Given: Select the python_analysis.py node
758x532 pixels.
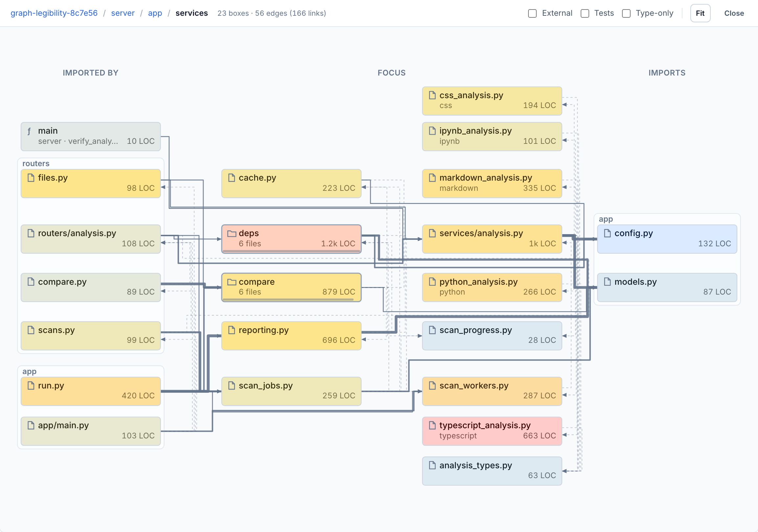Looking at the screenshot, I should (x=492, y=287).
